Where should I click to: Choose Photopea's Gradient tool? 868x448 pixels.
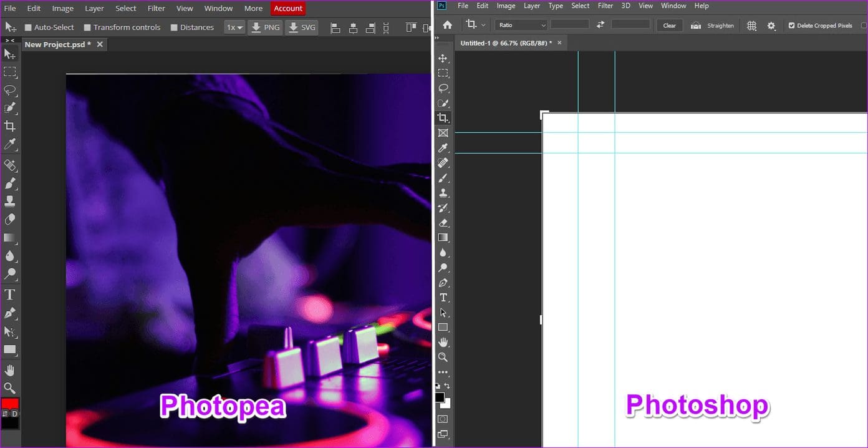click(10, 238)
